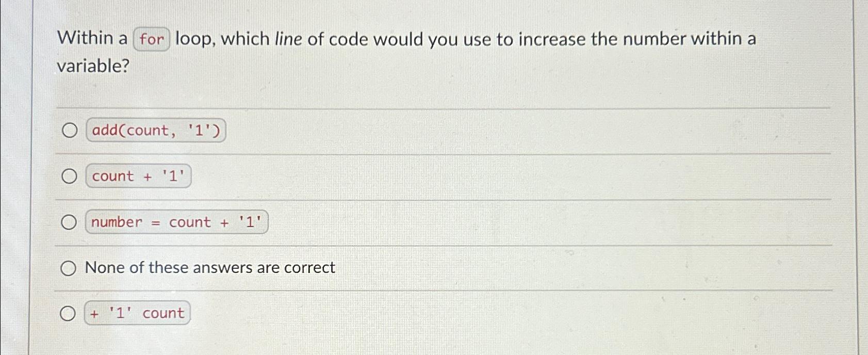Image resolution: width=868 pixels, height=355 pixels.
Task: Click the + '1' count code snippet
Action: coord(137,313)
